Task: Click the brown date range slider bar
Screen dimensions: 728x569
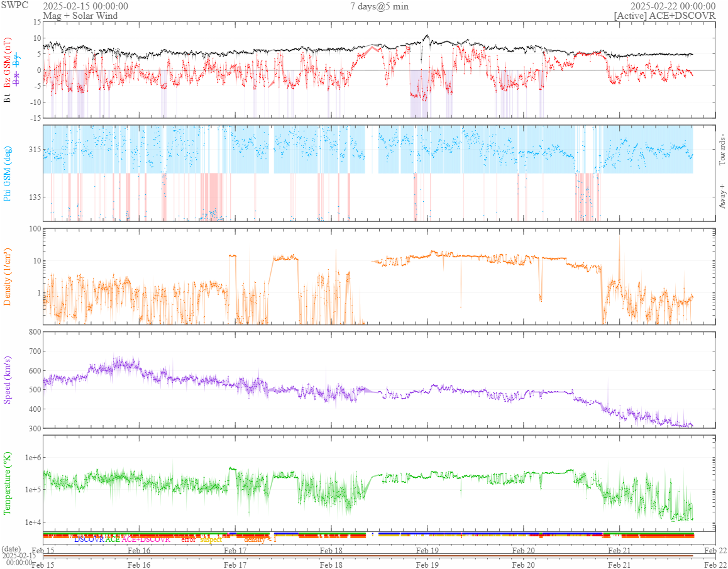Action: pos(368,556)
